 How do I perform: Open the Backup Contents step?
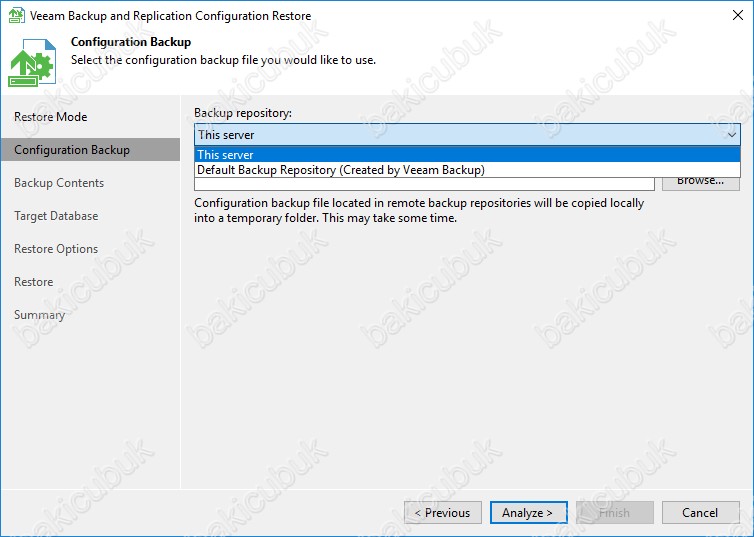click(x=59, y=183)
